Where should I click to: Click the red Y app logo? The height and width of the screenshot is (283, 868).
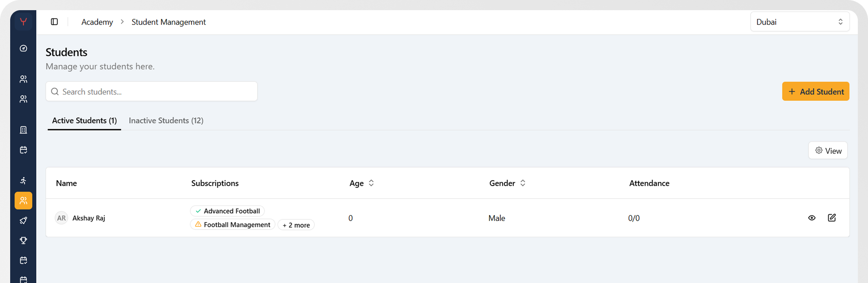point(23,22)
